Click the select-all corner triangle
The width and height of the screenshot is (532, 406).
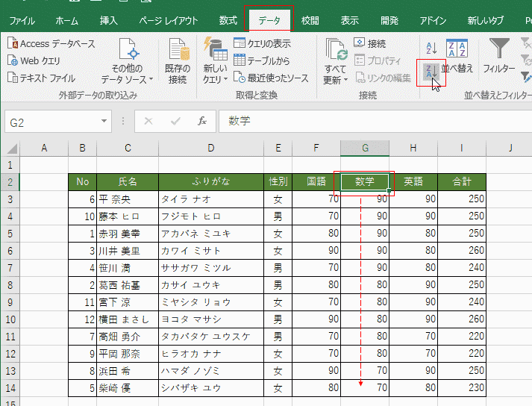[x=11, y=149]
